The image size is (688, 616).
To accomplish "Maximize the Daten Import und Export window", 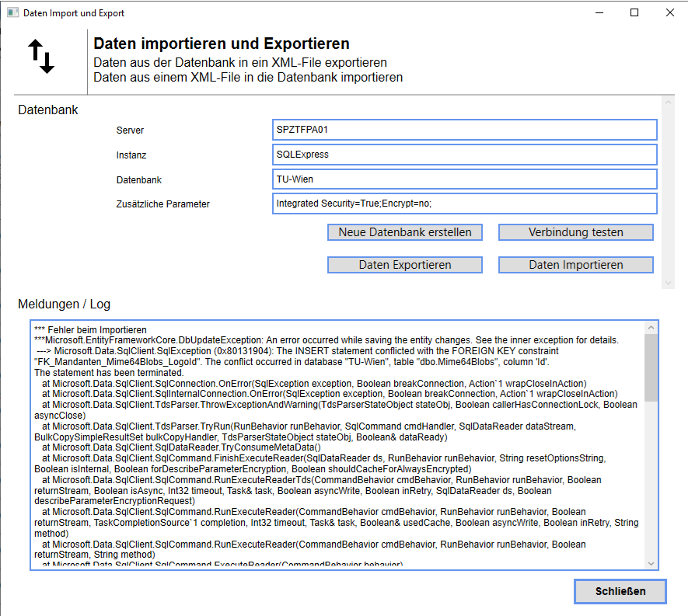I will click(634, 13).
